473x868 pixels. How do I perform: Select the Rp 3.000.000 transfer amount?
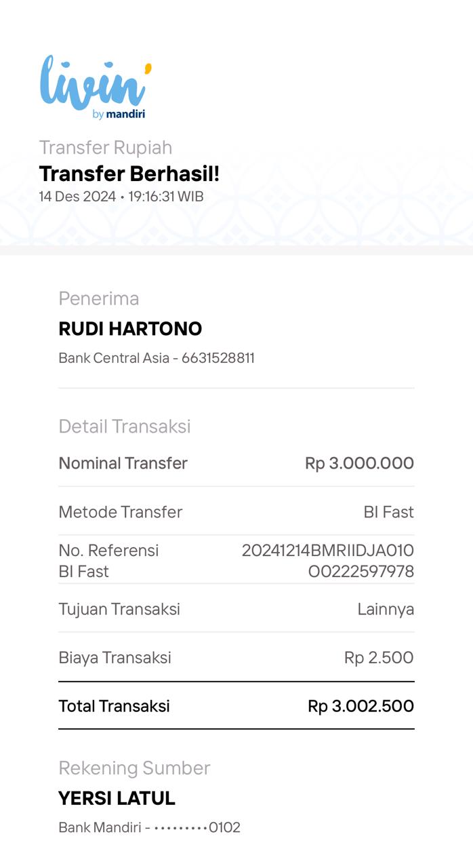359,463
